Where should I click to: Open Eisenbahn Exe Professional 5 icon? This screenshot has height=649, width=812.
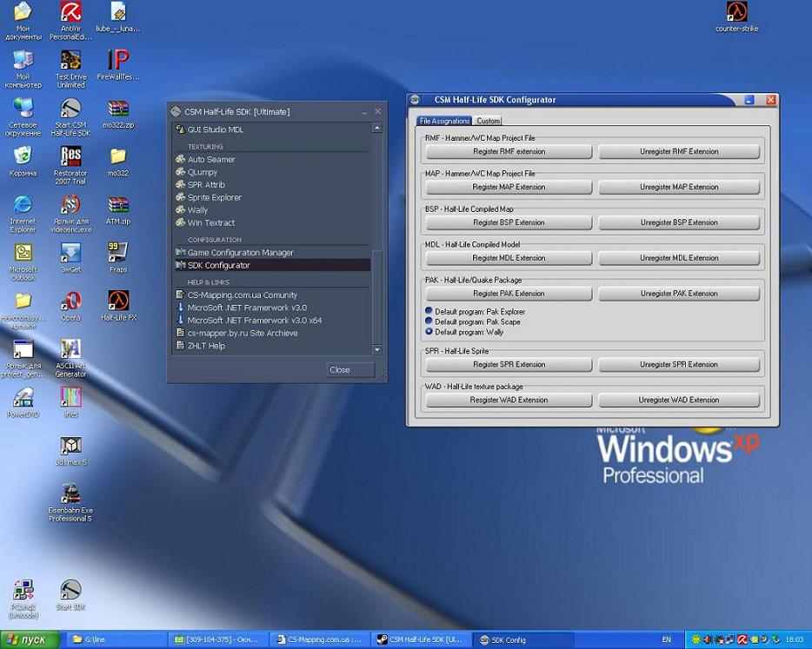[70, 502]
